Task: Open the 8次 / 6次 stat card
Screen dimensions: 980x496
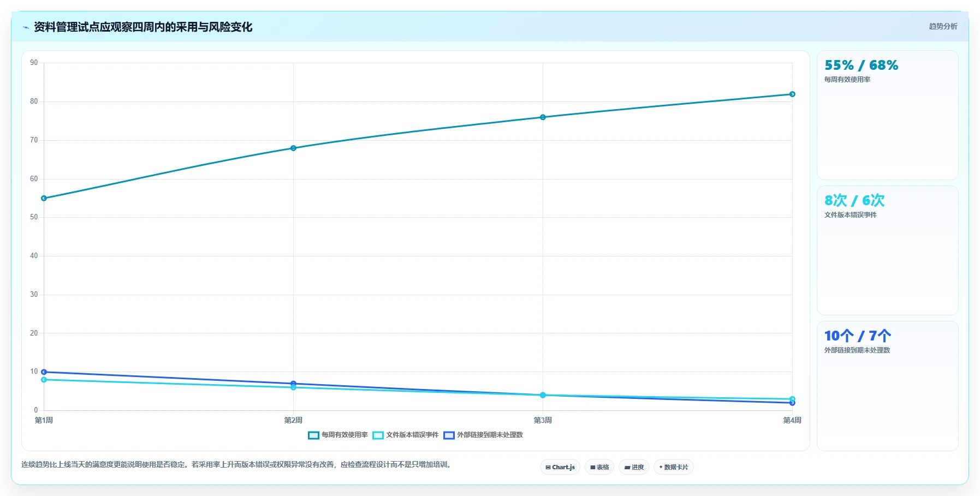Action: (888, 250)
